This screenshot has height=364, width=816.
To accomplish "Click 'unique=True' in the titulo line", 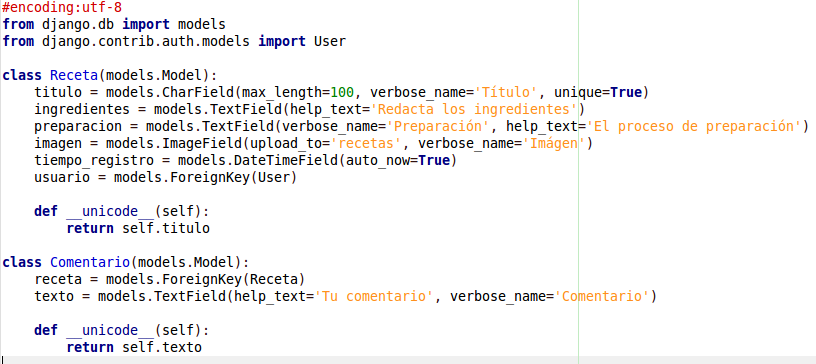I will point(597,93).
